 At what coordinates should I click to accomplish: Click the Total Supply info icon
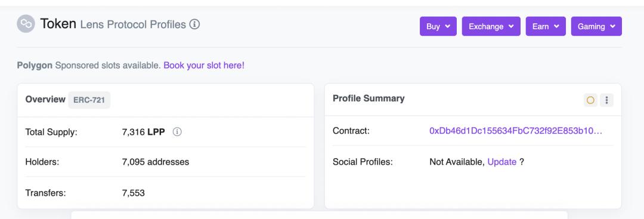177,132
